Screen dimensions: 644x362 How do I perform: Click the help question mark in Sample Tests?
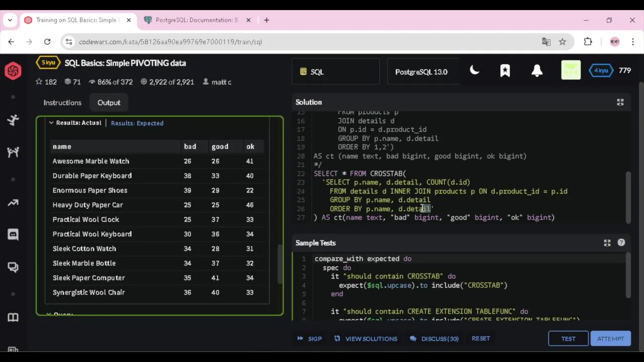pos(621,242)
